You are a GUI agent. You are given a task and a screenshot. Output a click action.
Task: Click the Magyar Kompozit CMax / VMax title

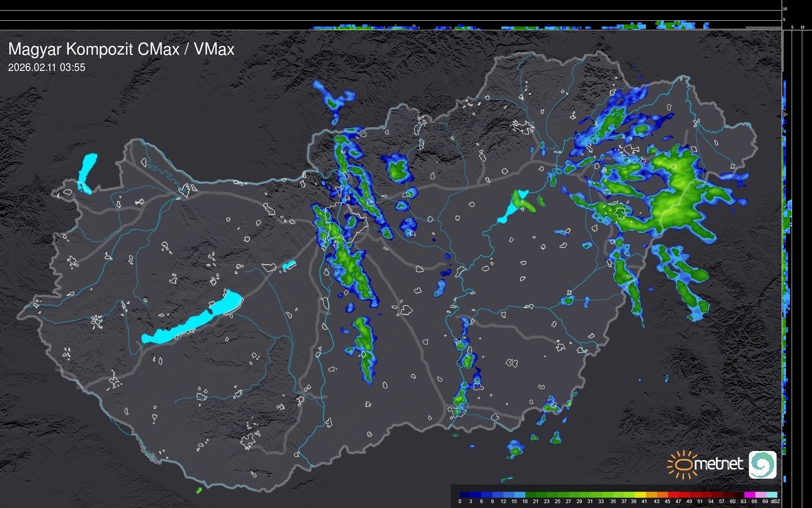pos(121,49)
